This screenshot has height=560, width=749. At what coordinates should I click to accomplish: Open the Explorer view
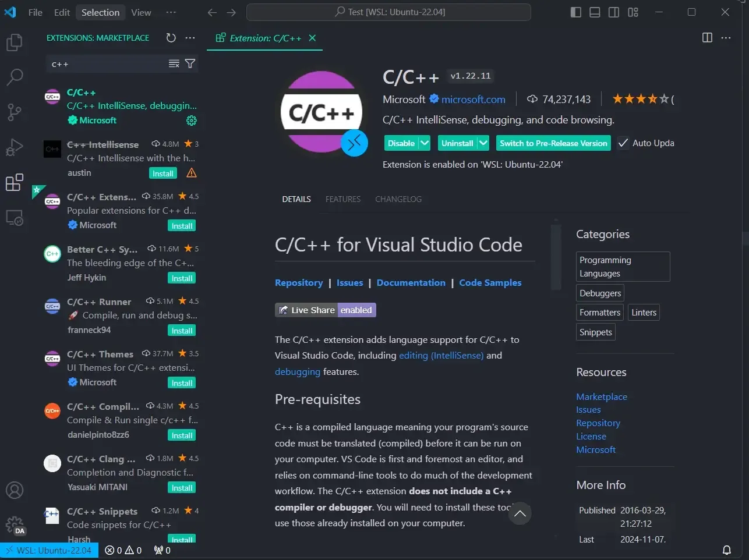[x=15, y=42]
